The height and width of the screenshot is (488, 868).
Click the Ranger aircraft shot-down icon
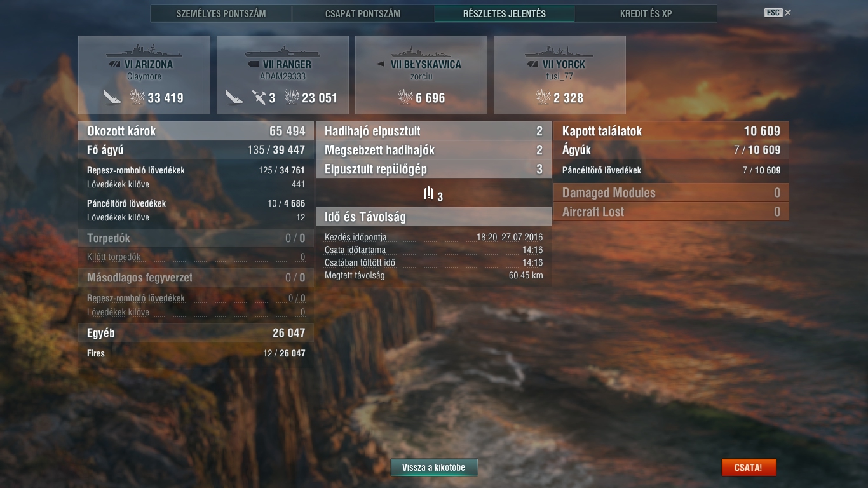[259, 97]
